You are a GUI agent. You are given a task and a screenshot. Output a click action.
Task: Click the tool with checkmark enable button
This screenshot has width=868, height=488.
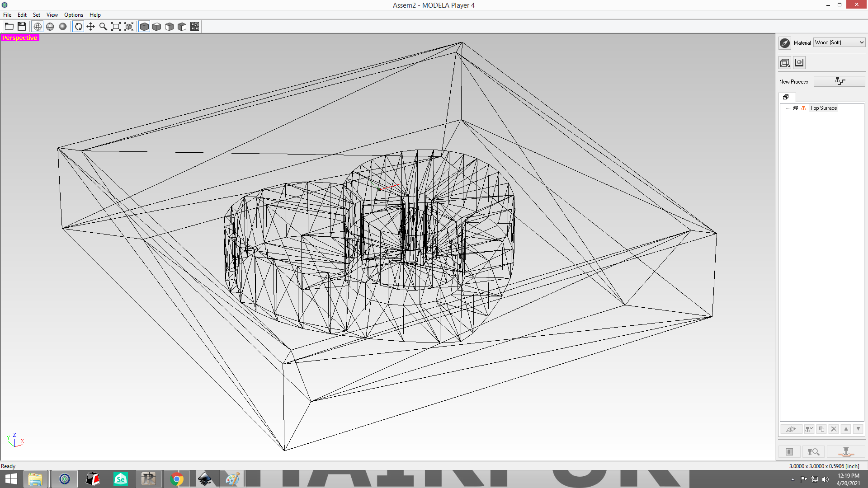809,429
